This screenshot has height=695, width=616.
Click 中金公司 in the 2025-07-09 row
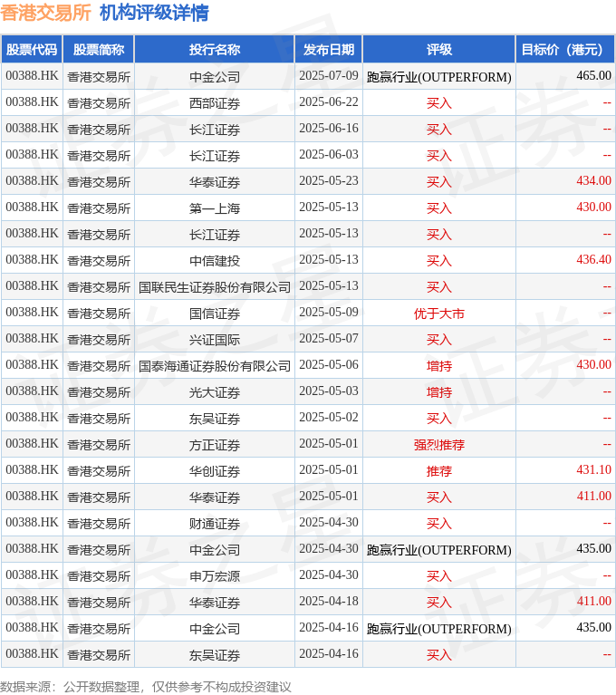click(x=215, y=77)
